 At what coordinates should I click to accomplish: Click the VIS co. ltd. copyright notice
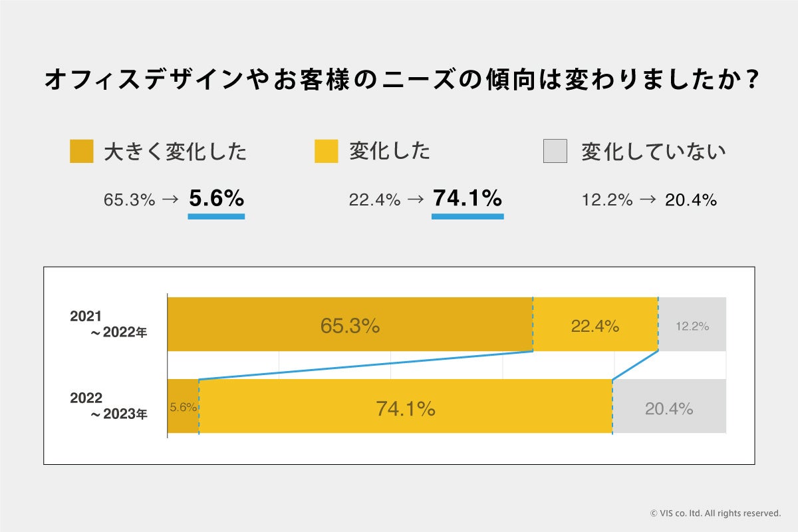pyautogui.click(x=715, y=513)
